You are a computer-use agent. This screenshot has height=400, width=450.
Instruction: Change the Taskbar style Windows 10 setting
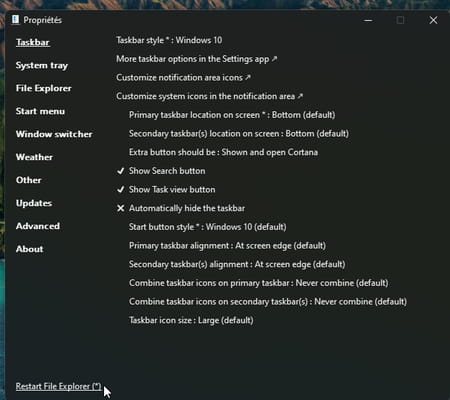(169, 40)
